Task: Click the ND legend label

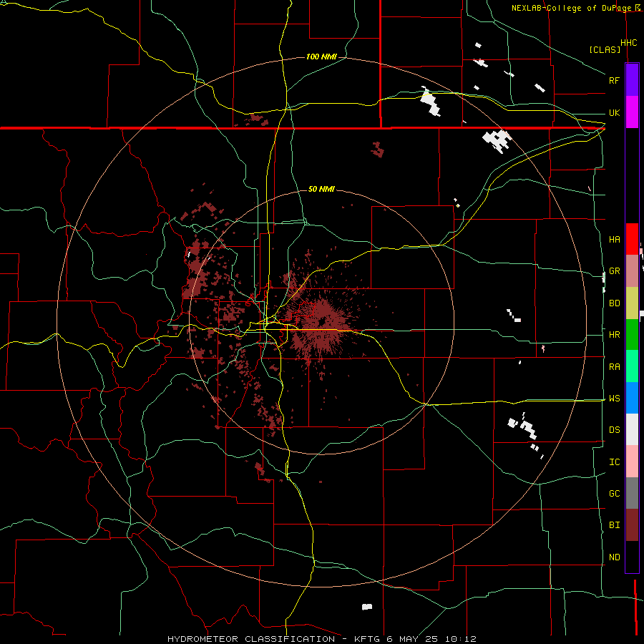Action: [614, 557]
